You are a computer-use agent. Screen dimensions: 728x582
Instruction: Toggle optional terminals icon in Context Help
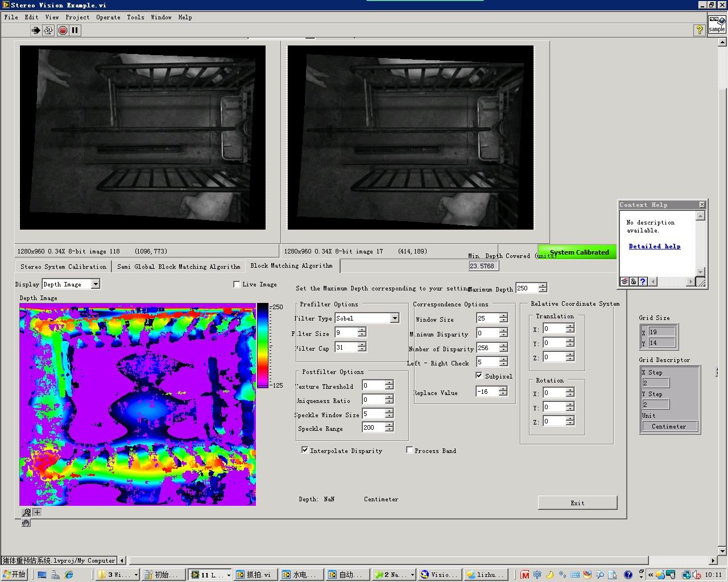624,281
